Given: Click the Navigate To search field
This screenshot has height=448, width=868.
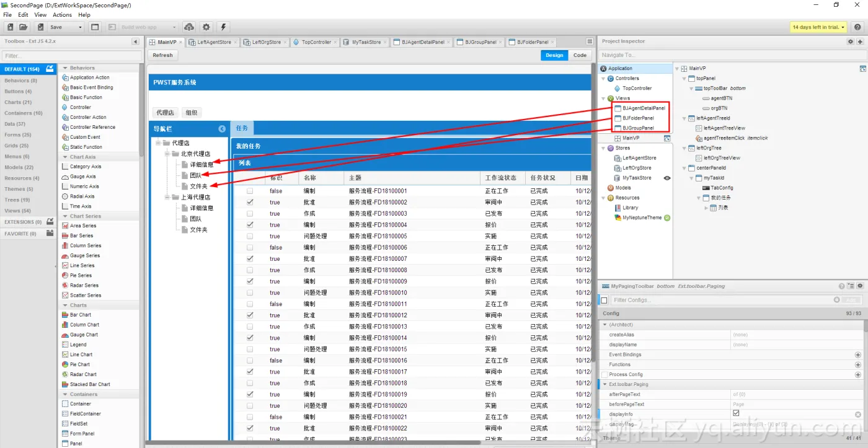Looking at the screenshot, I should point(731,55).
